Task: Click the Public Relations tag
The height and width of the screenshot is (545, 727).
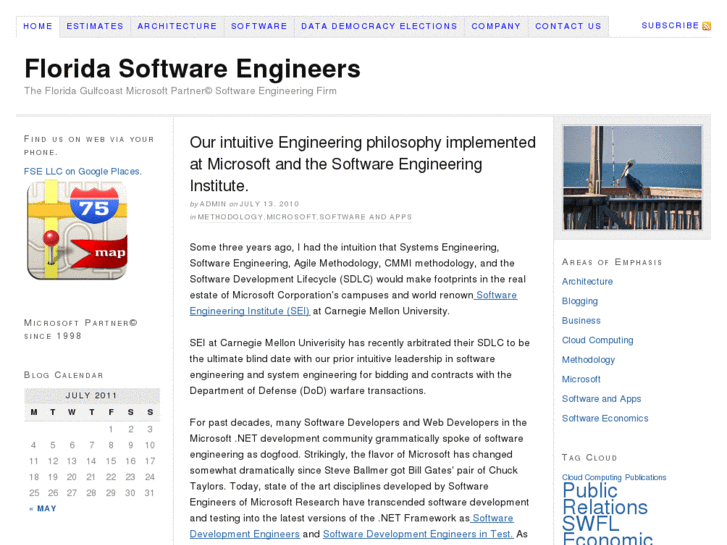Action: point(605,499)
